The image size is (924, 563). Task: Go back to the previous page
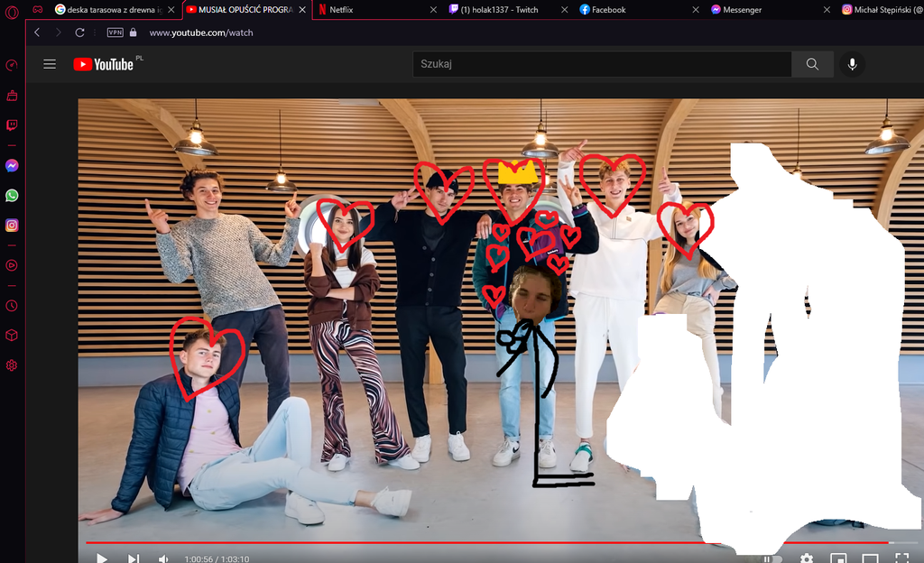(37, 32)
